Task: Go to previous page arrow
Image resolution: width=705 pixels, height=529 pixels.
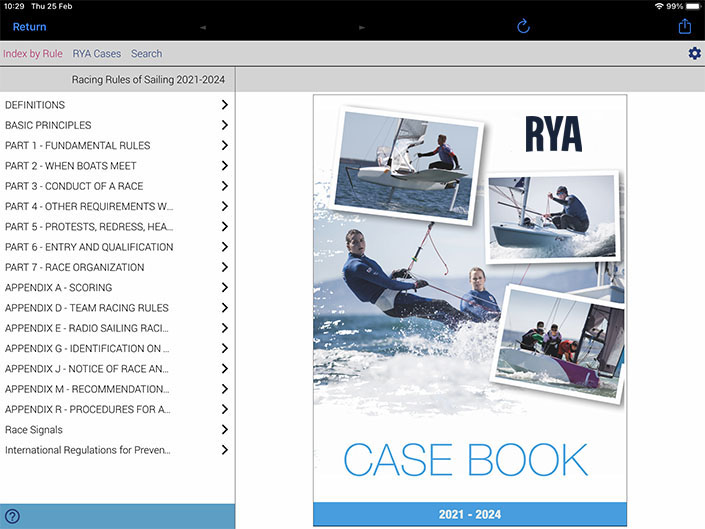Action: tap(203, 27)
